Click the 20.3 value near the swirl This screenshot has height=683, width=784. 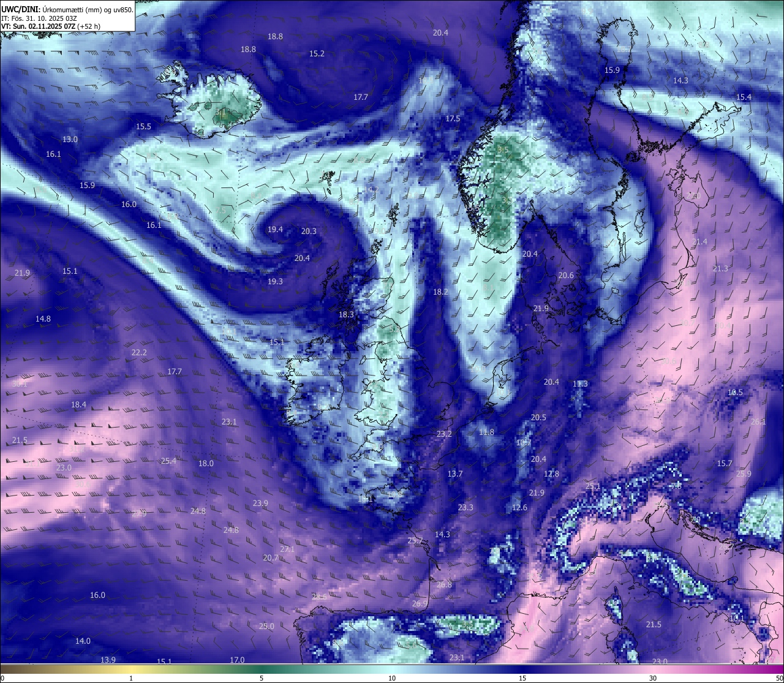[x=309, y=232]
